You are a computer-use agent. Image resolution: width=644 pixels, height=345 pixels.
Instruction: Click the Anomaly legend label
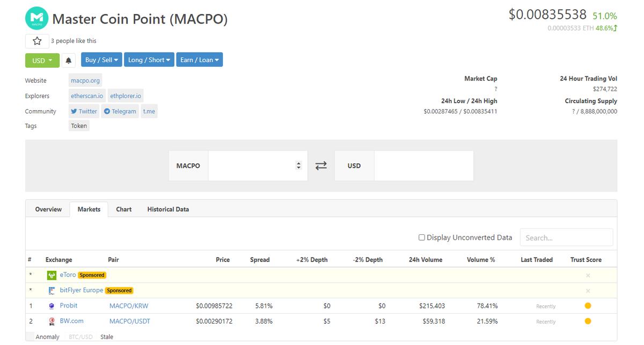48,337
